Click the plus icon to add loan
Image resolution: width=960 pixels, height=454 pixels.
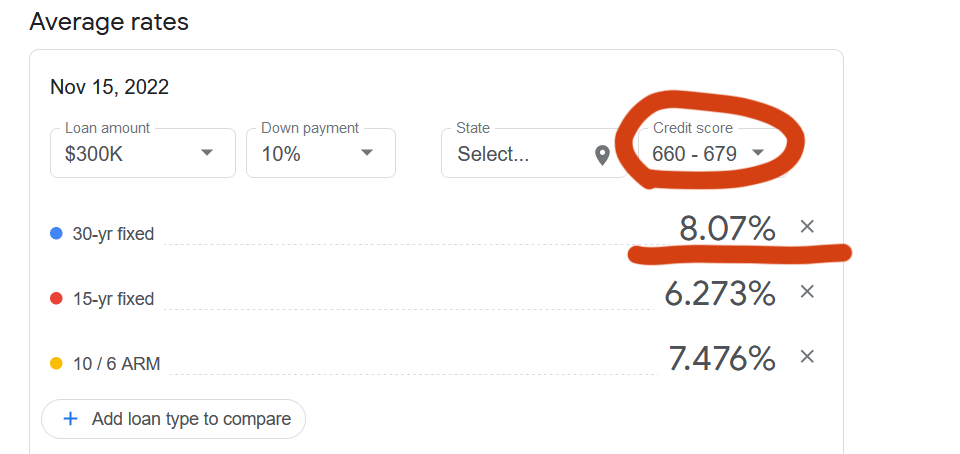pyautogui.click(x=71, y=419)
